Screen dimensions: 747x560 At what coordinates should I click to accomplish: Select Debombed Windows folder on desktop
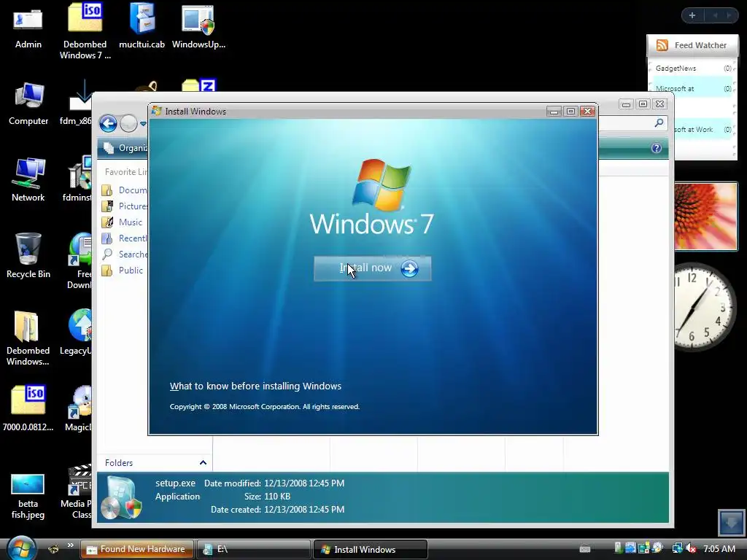point(28,339)
